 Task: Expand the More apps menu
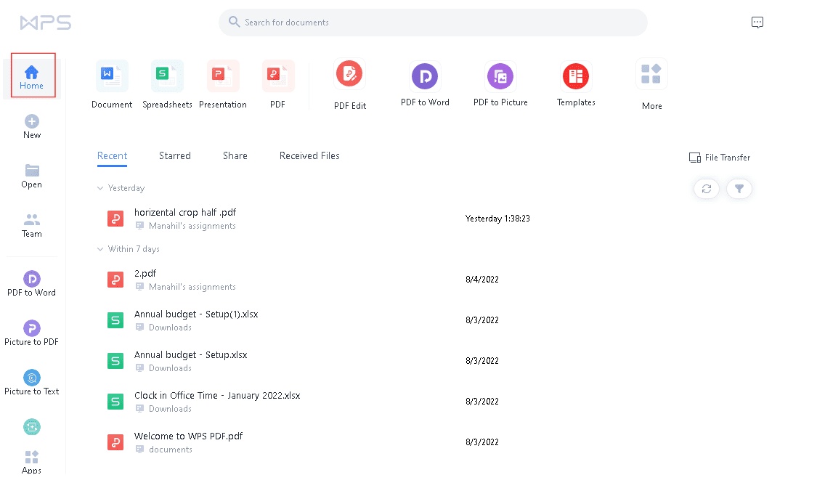click(651, 76)
